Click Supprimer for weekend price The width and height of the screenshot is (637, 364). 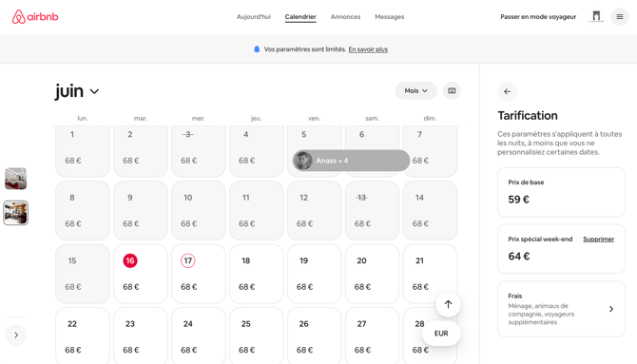598,239
